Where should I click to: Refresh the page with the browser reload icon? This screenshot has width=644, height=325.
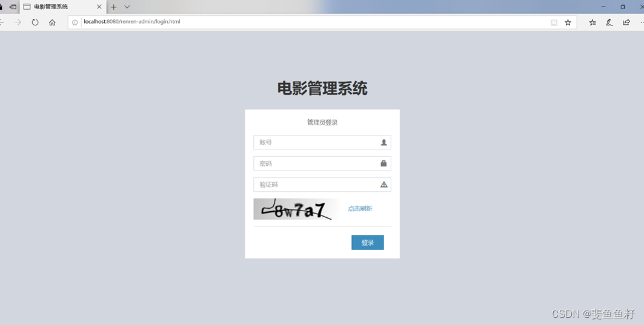(35, 22)
